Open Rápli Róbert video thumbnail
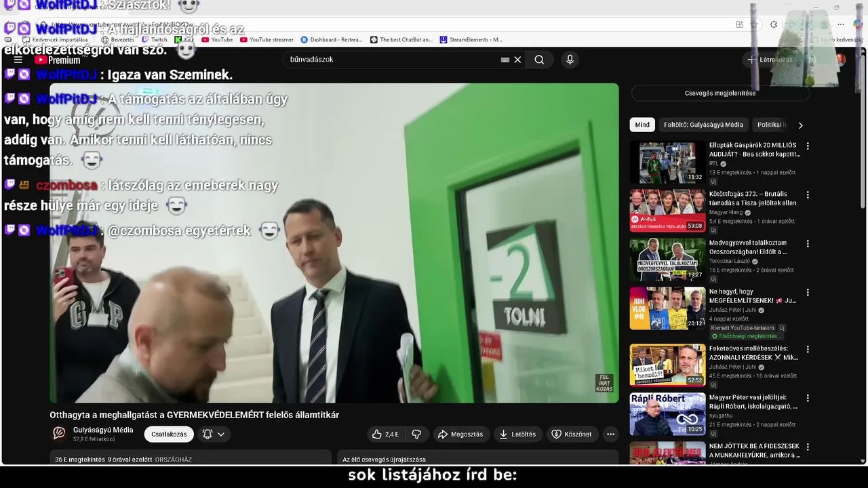Image resolution: width=868 pixels, height=488 pixels. tap(667, 414)
